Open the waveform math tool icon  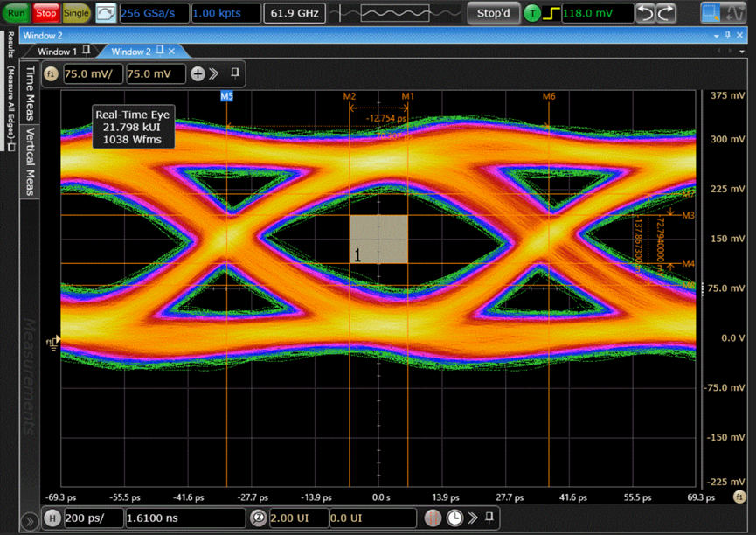pyautogui.click(x=735, y=13)
